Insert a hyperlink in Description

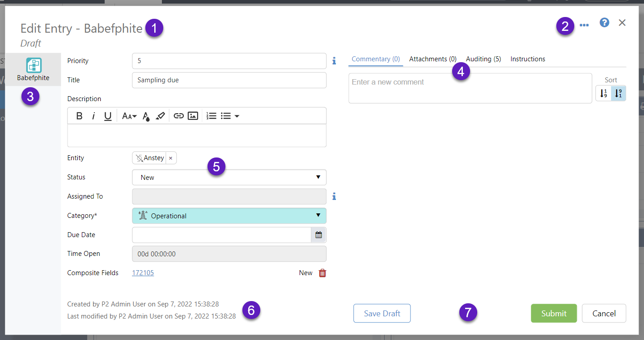(178, 116)
